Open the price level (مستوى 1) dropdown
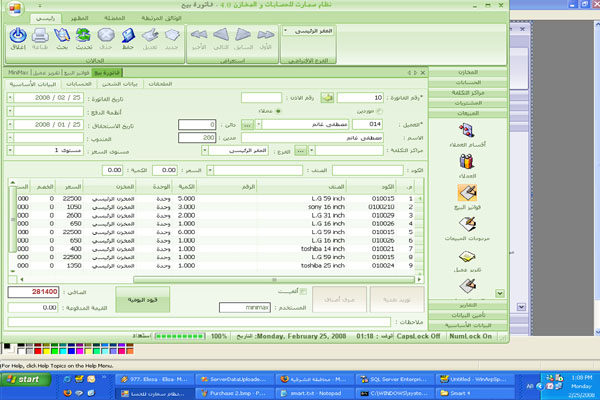 10,150
